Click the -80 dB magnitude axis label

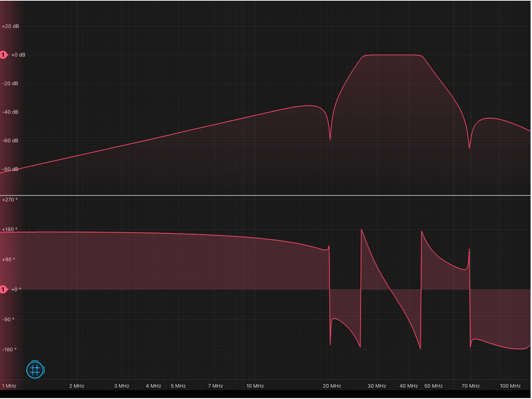point(10,169)
